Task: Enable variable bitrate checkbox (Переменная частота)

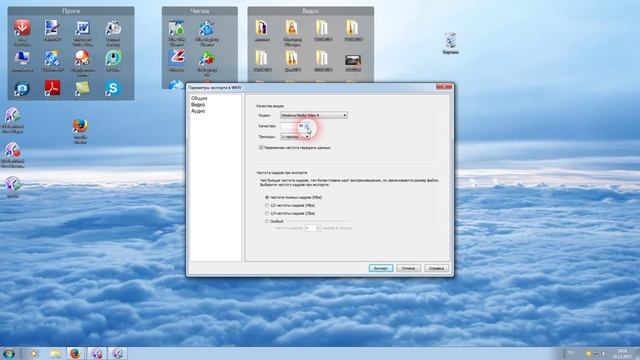Action: click(x=261, y=147)
